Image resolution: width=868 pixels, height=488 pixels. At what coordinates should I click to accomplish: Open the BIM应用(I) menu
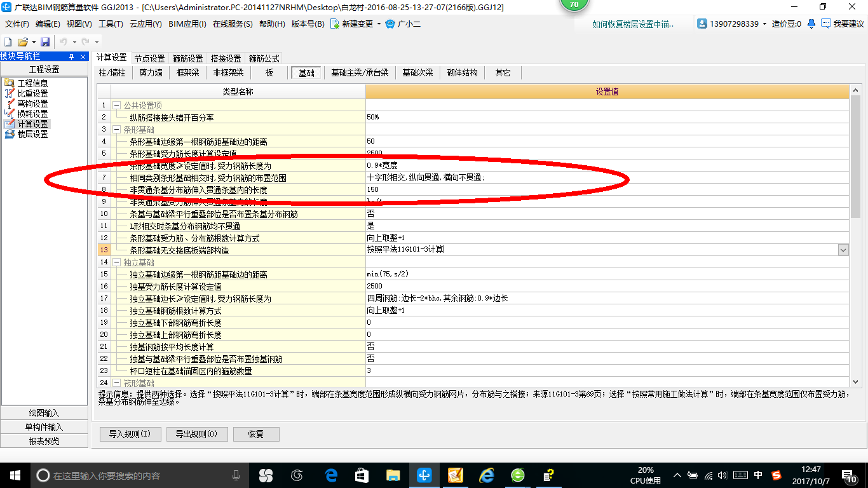click(187, 24)
